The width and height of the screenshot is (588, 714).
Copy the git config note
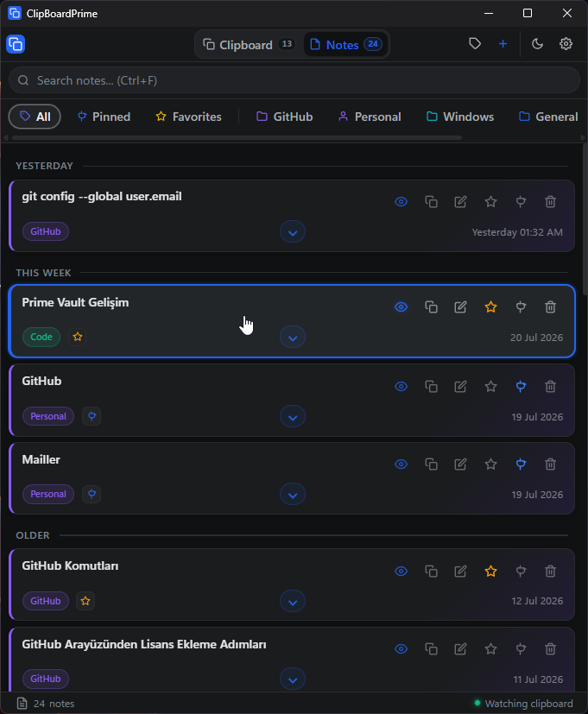pos(432,202)
